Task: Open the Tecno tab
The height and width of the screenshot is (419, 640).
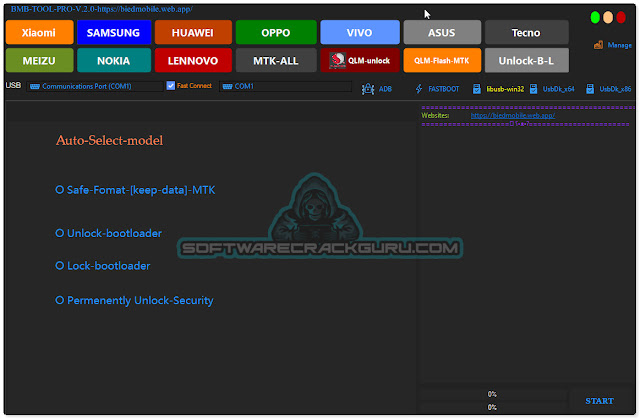Action: [527, 32]
